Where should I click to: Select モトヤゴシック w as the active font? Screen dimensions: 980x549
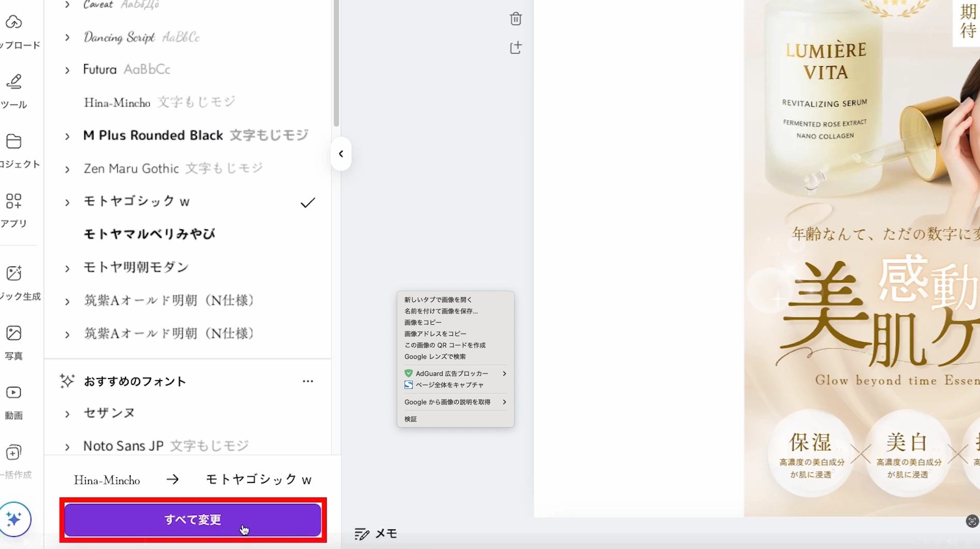pyautogui.click(x=137, y=201)
